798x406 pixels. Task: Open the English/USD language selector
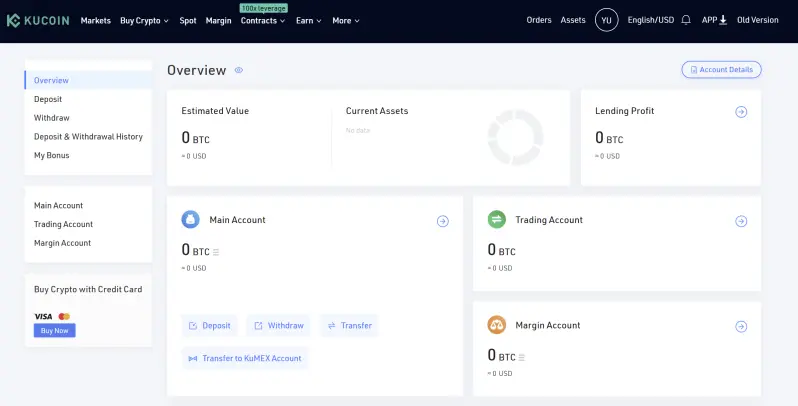pyautogui.click(x=650, y=20)
